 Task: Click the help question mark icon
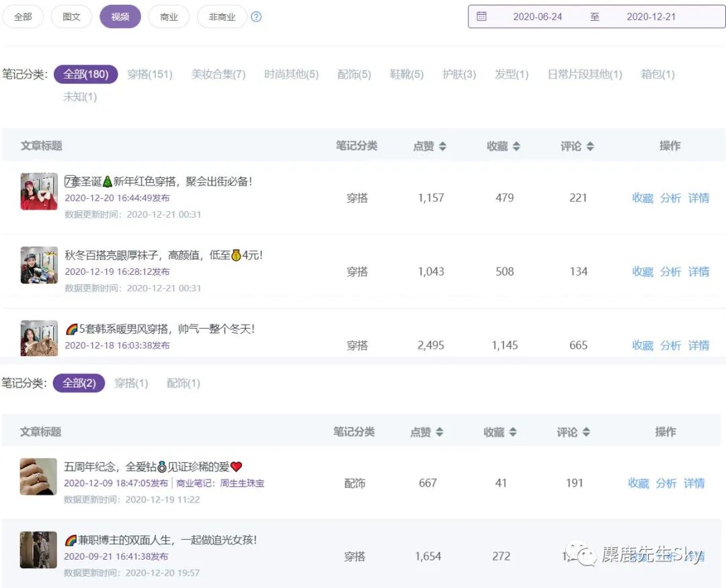[x=256, y=17]
